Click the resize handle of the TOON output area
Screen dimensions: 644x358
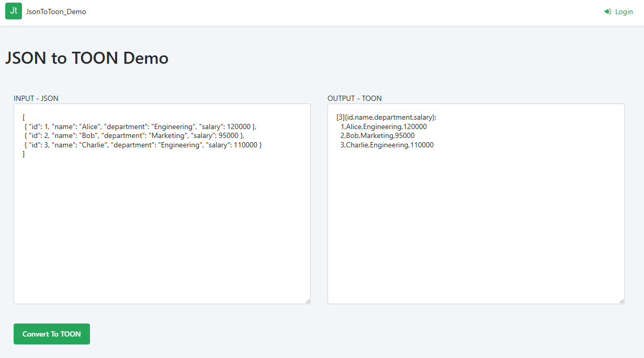click(622, 301)
